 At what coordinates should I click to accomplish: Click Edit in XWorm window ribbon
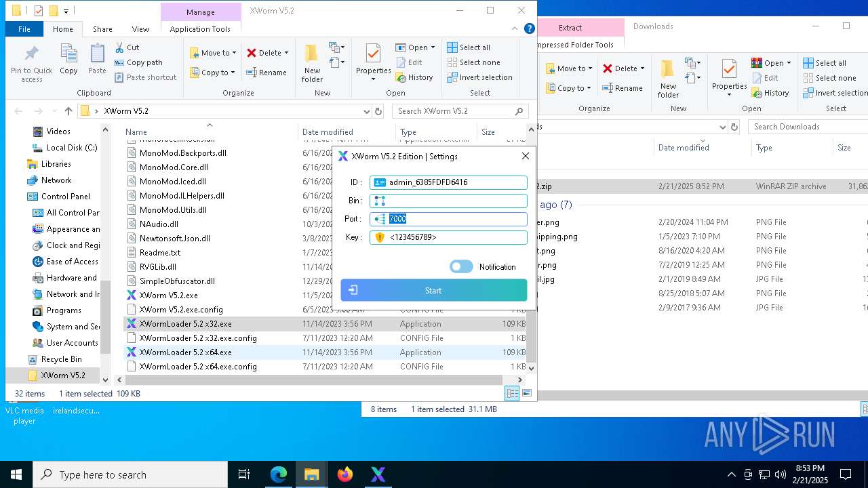coord(409,62)
